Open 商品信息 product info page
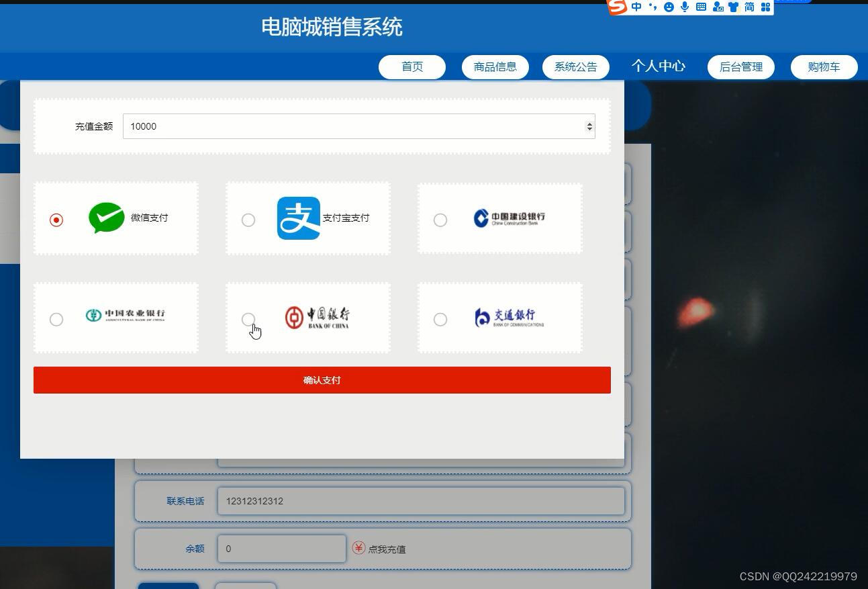 click(495, 66)
